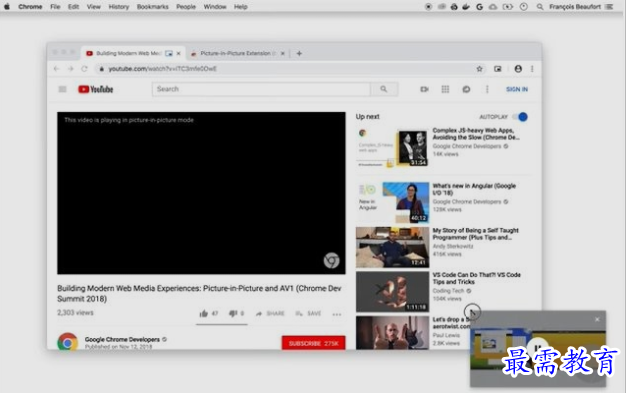Like the video with thumbs up
The image size is (626, 393).
204,314
